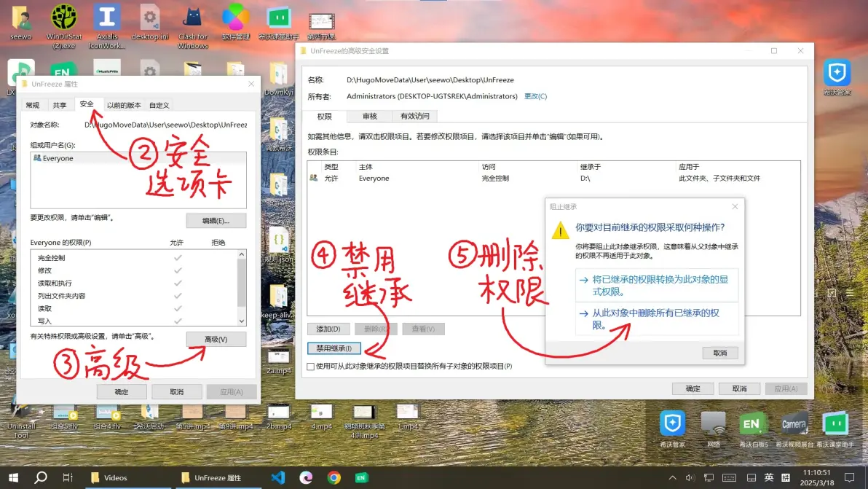Screen dimensions: 868x489
Task: Open Microsoft Edge from the taskbar
Action: pyautogui.click(x=306, y=477)
